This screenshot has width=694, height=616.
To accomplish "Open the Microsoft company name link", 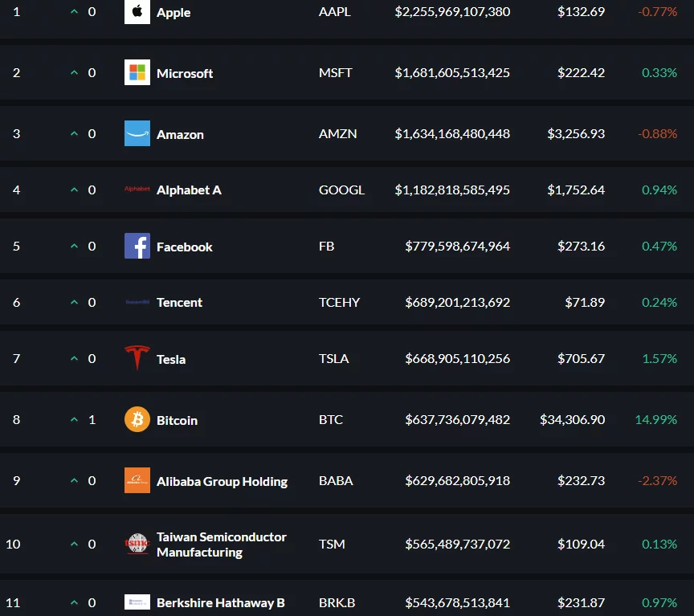I will [x=185, y=73].
